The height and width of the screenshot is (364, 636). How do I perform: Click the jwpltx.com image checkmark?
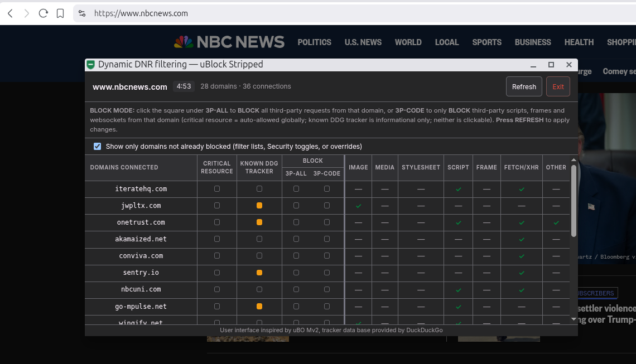coord(358,206)
